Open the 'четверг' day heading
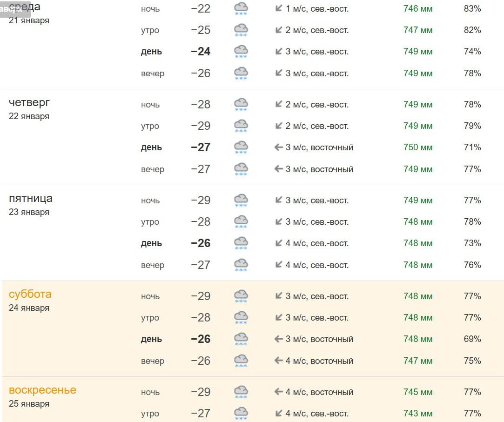 click(29, 102)
